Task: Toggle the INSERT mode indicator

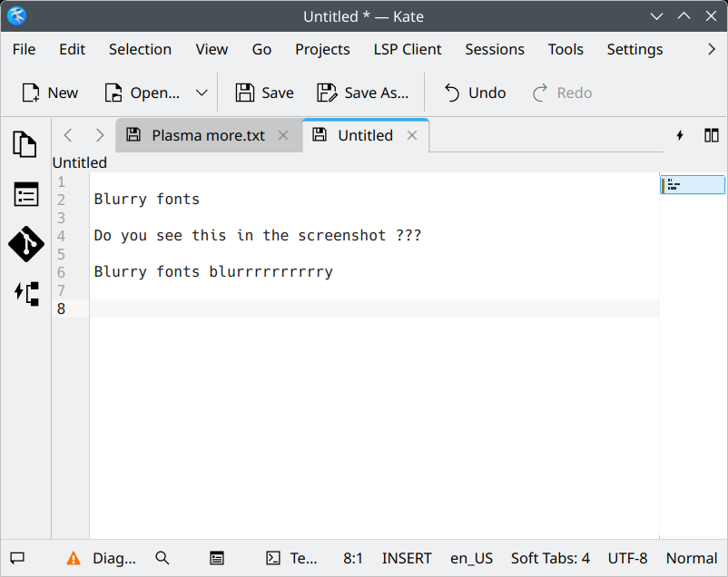Action: click(x=407, y=558)
